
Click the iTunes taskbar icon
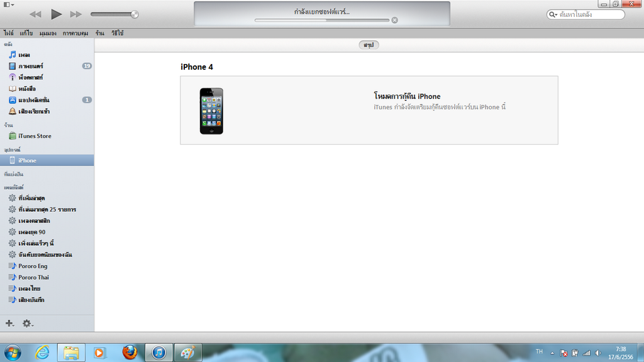[x=158, y=353]
